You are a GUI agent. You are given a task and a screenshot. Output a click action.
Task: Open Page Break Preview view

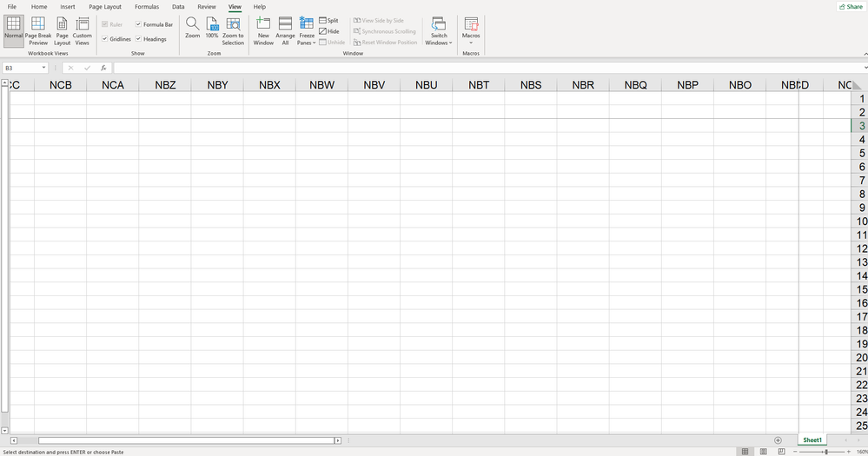38,31
